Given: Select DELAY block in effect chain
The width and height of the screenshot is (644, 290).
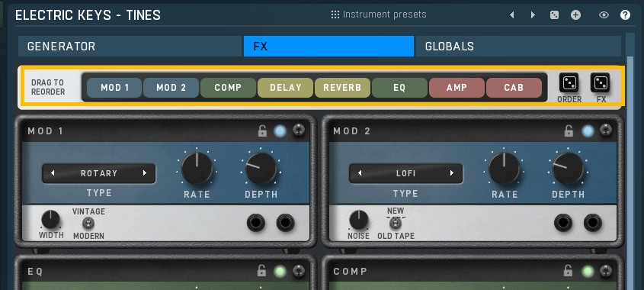Looking at the screenshot, I should click(x=286, y=88).
